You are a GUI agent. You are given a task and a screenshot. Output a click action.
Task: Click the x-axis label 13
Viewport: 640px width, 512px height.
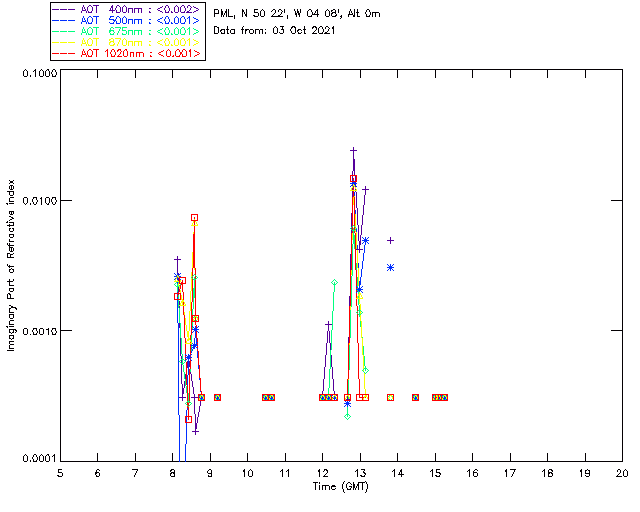coord(360,473)
